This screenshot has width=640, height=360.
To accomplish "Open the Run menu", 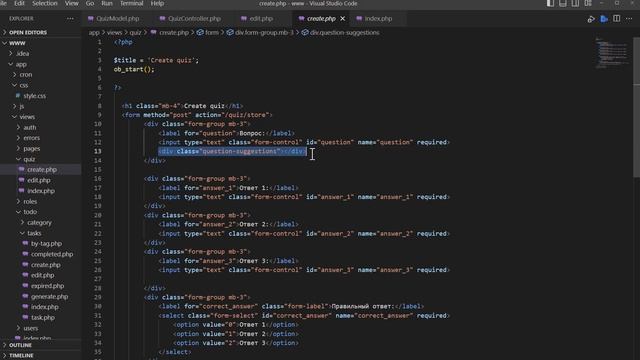I will coord(107,3).
